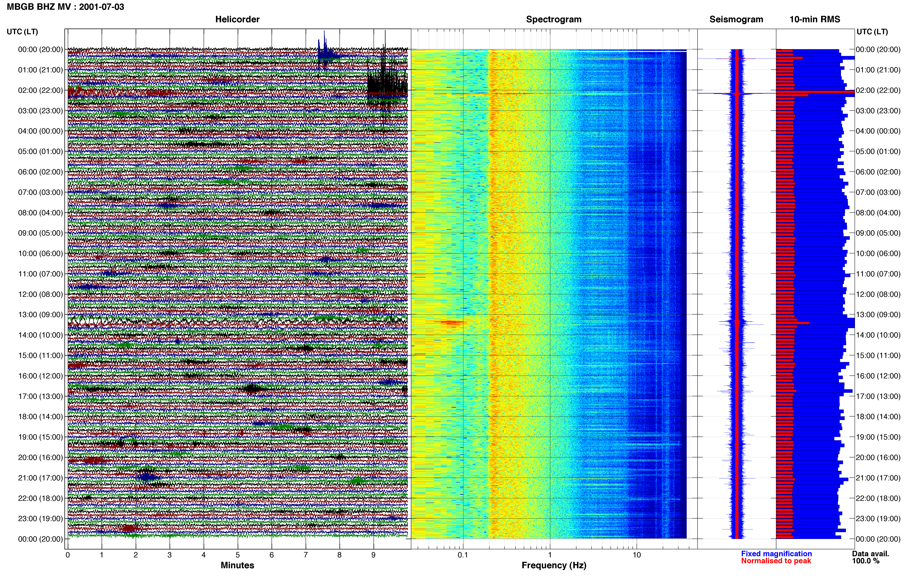Click the 'Fixed magnification' legend text
Image resolution: width=924 pixels, height=578 pixels.
click(776, 554)
